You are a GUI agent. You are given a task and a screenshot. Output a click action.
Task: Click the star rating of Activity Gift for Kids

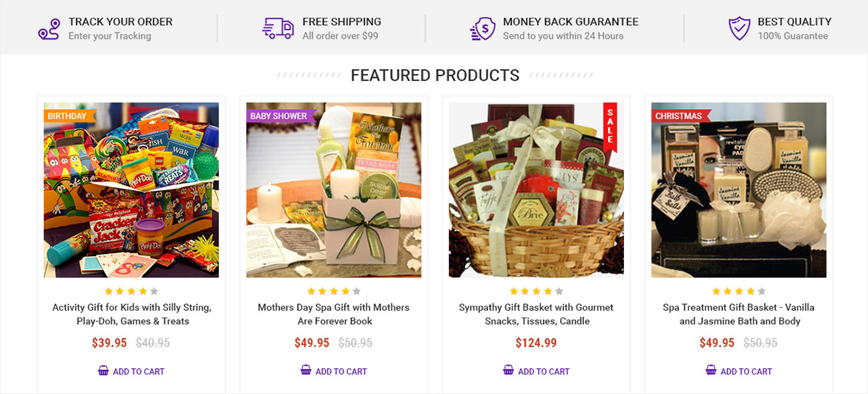point(131,291)
